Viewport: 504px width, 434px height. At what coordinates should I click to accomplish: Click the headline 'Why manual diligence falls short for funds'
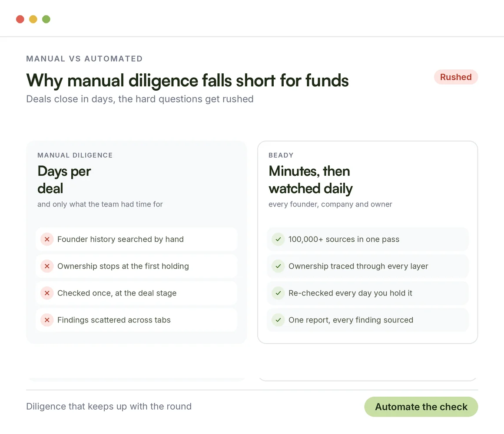click(187, 80)
